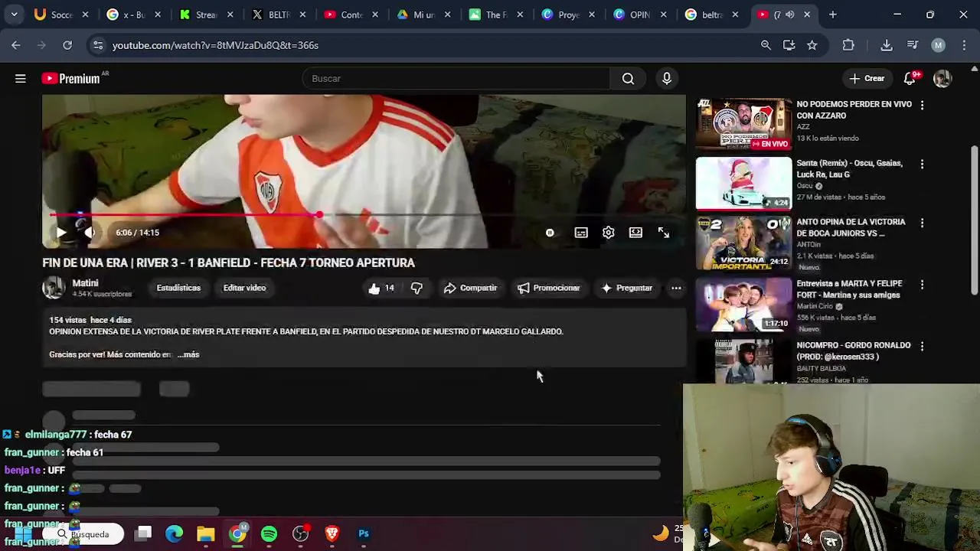Viewport: 980px width, 551px height.
Task: View site information next to the URL
Action: [x=98, y=45]
